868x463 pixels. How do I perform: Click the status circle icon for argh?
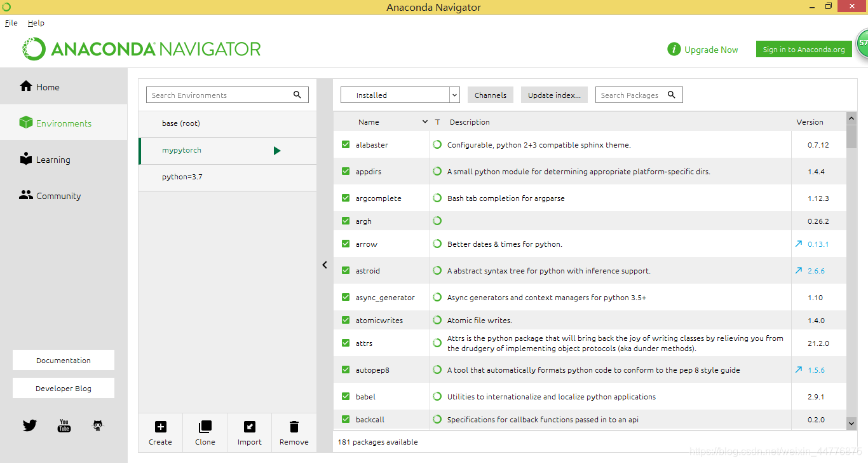pos(437,221)
